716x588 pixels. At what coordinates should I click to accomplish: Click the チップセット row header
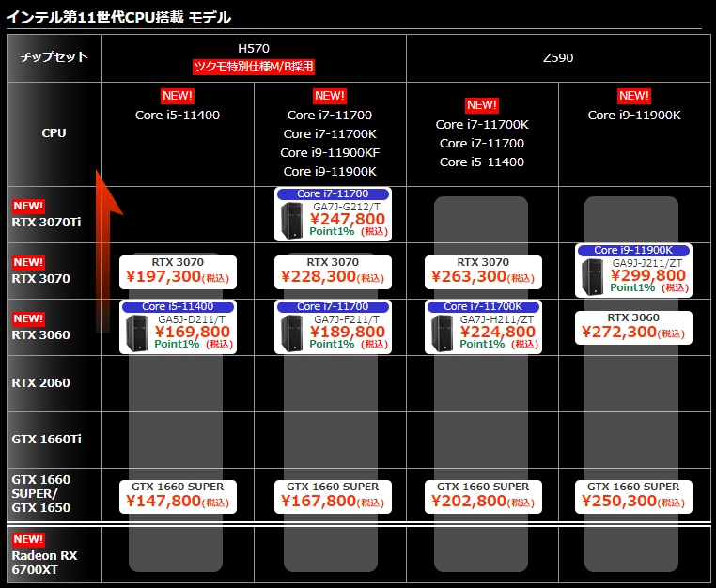coord(54,57)
